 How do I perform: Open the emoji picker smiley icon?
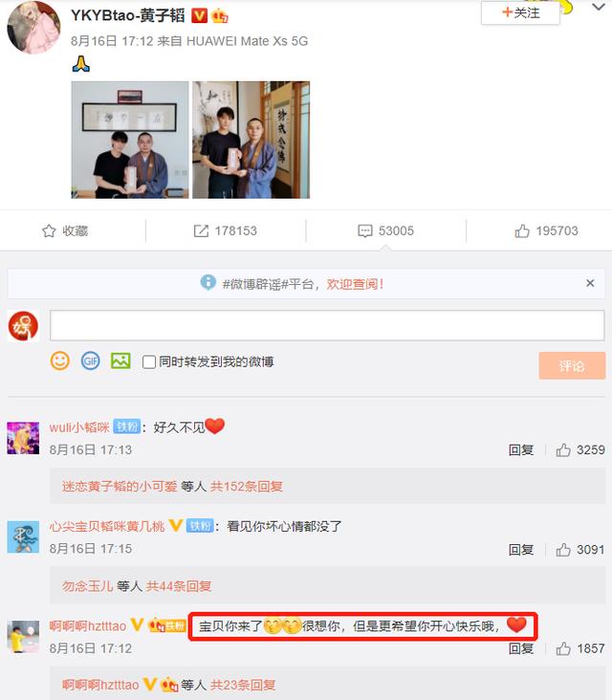(60, 361)
